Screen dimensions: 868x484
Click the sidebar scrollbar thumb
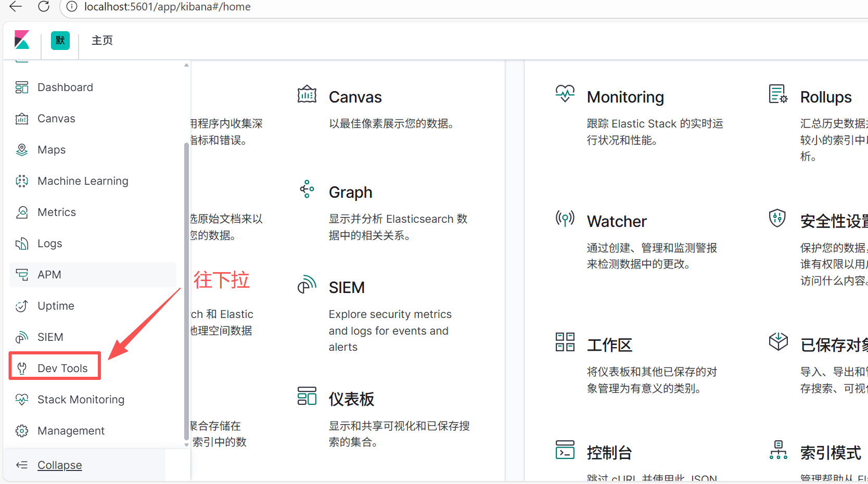tap(187, 291)
